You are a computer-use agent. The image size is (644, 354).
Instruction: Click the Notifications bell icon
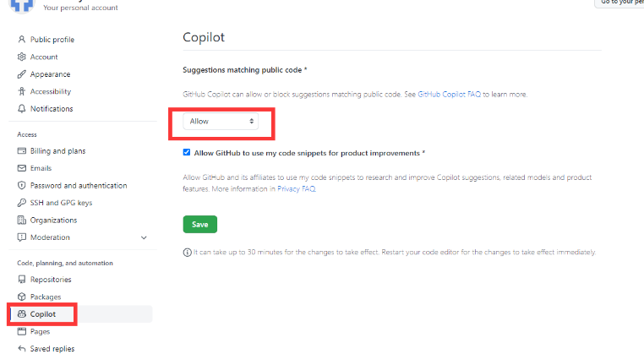coord(22,108)
